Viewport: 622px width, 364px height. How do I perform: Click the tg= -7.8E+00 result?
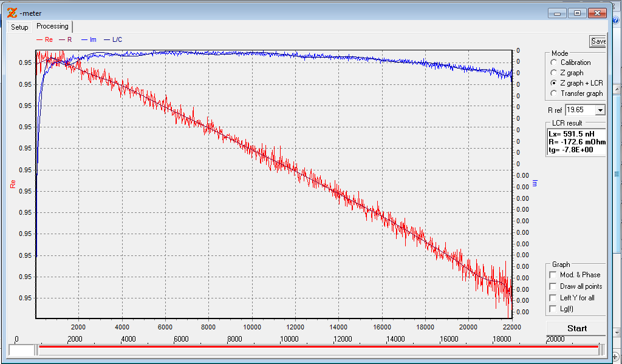coord(571,150)
